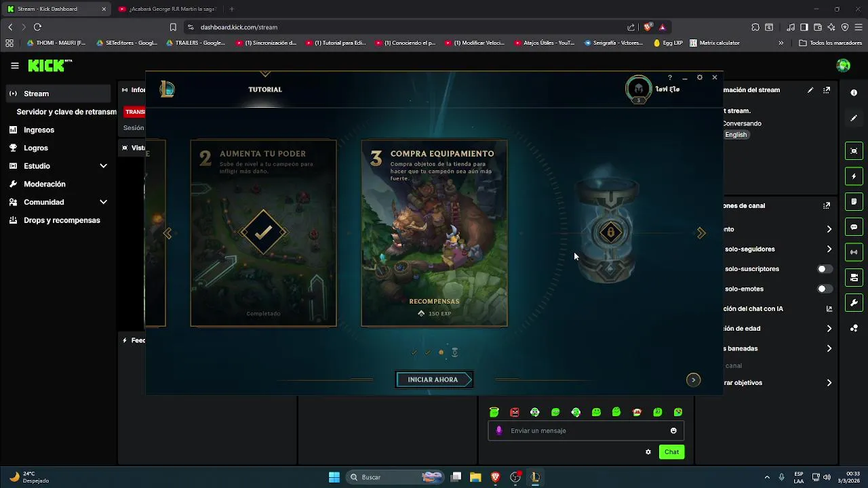
Task: Open completed Aumenta Tu Poder card
Action: coord(263,233)
